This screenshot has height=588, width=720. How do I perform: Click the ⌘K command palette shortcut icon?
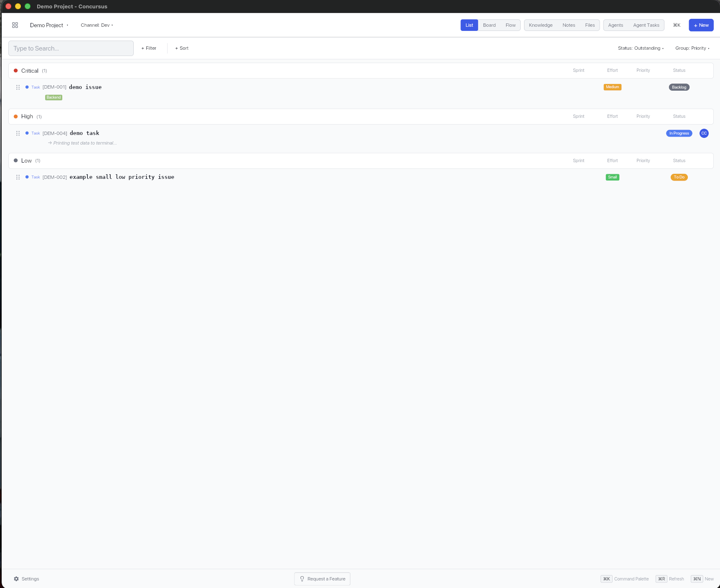pos(677,25)
